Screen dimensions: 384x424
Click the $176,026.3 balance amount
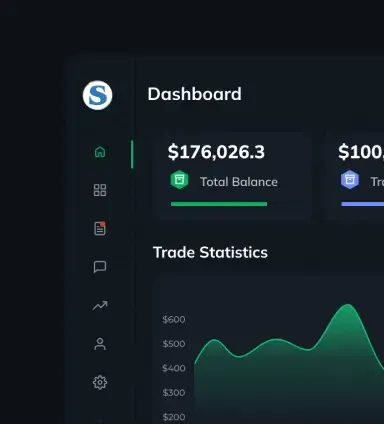click(x=216, y=152)
